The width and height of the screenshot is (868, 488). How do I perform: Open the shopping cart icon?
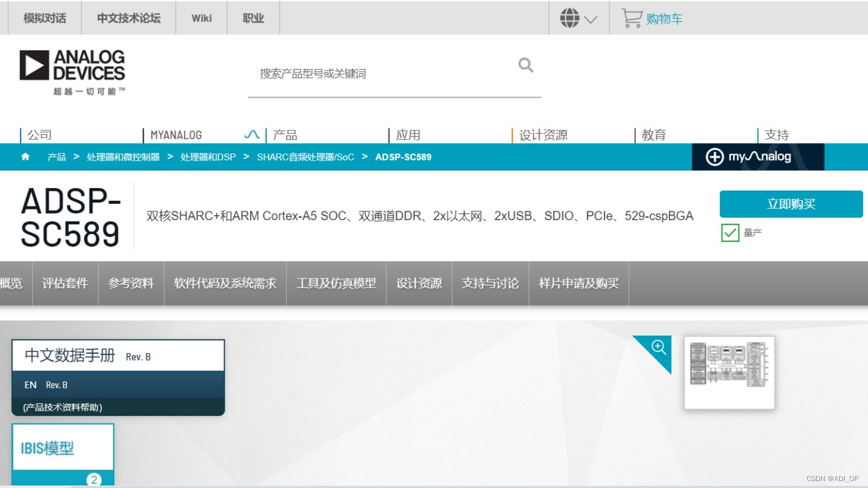pyautogui.click(x=631, y=18)
